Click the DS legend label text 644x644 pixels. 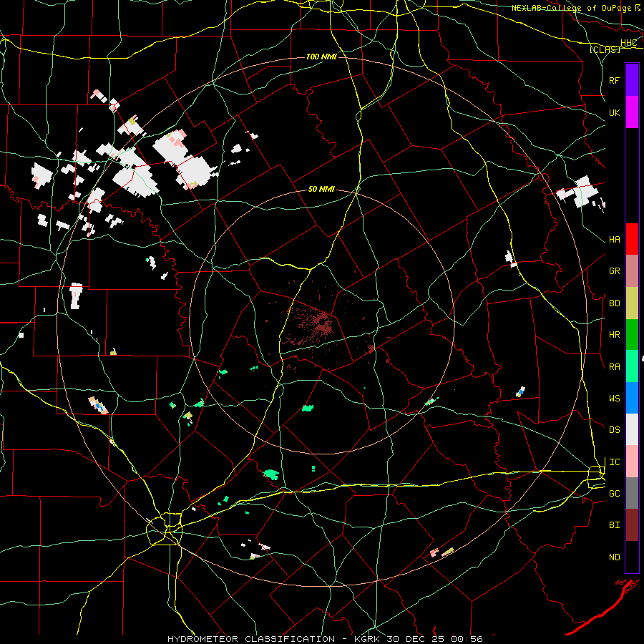coord(614,430)
